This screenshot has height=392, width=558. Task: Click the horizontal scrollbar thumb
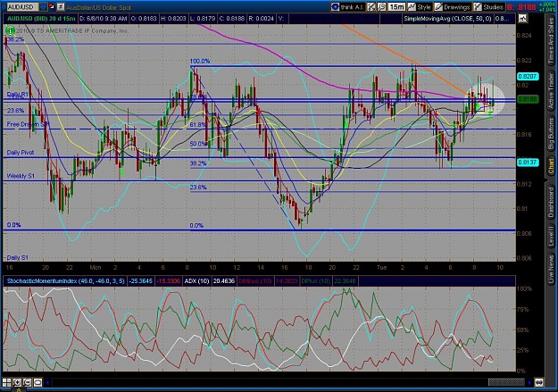506,383
